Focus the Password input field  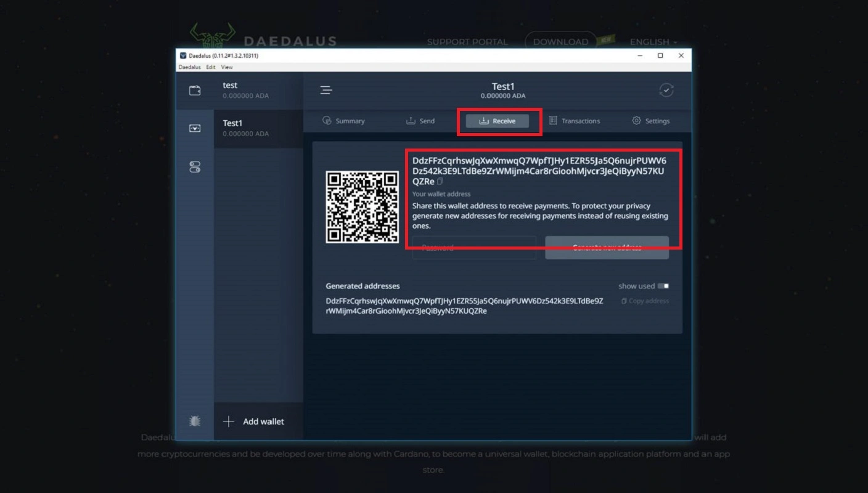pyautogui.click(x=474, y=248)
